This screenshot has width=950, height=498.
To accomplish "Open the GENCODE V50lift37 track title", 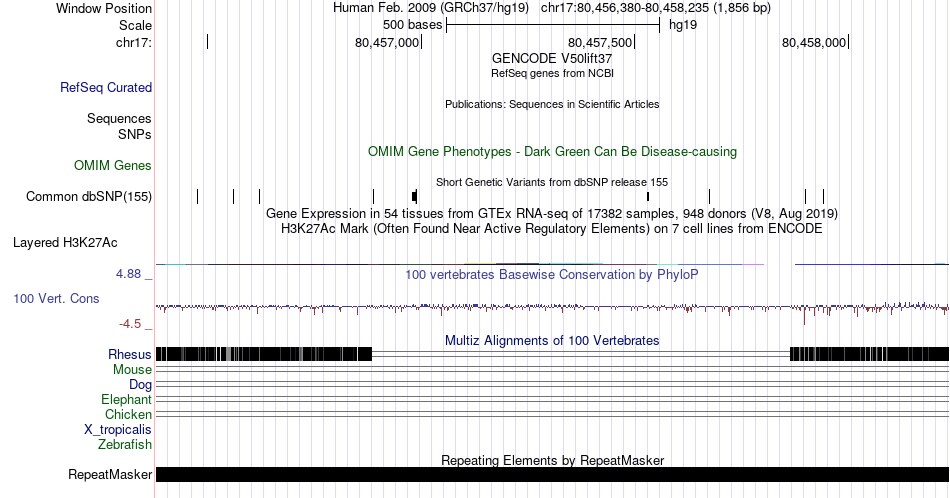I will [552, 58].
